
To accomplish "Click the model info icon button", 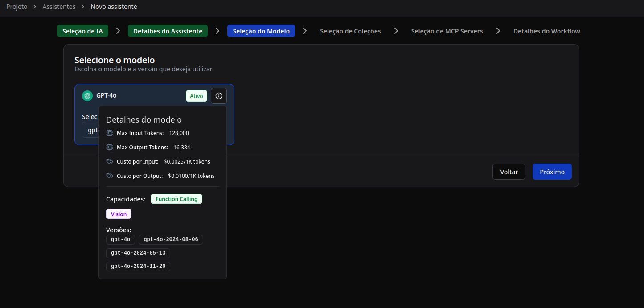I will [218, 96].
